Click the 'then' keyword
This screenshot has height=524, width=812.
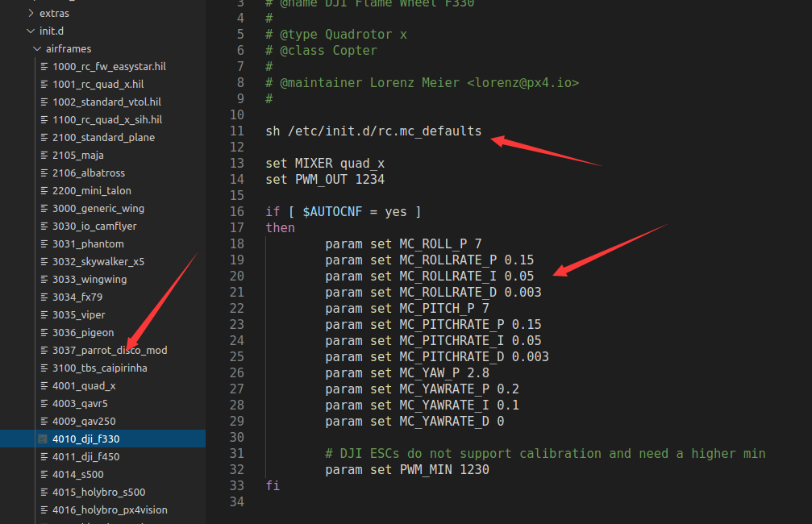(x=280, y=228)
